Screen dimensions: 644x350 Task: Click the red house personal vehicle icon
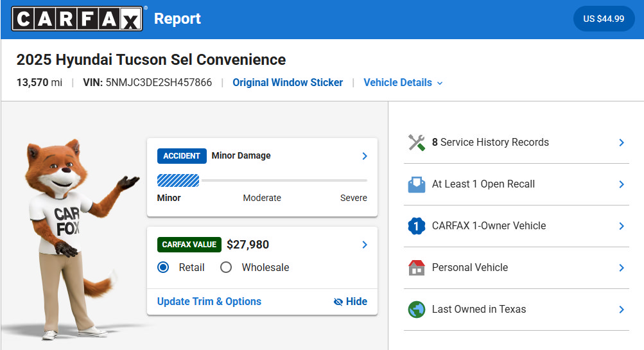coord(417,268)
